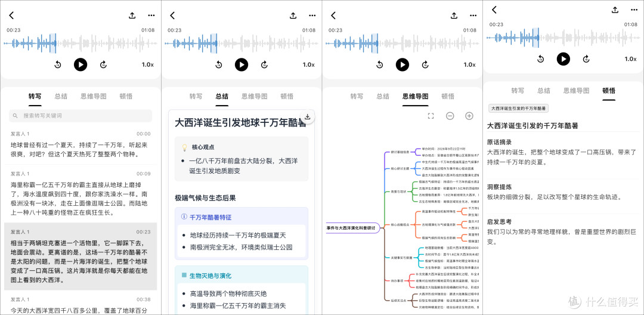The height and width of the screenshot is (315, 644).
Task: Tap share icon in the first (转写) screen
Action: (132, 16)
